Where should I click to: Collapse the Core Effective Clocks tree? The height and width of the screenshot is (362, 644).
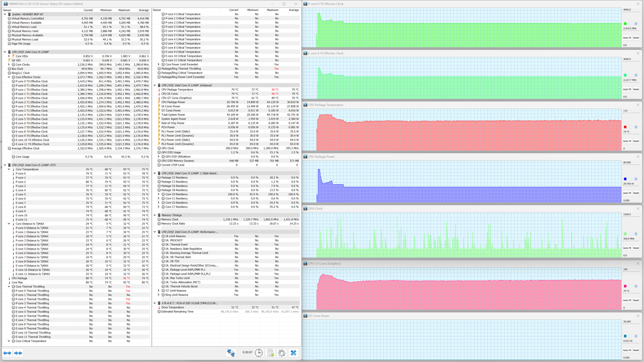click(9, 77)
